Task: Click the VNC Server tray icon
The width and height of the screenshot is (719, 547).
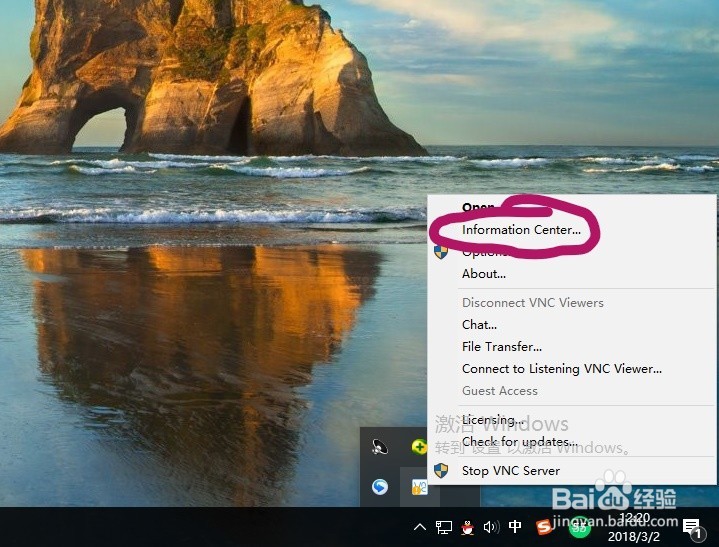Action: coord(420,487)
